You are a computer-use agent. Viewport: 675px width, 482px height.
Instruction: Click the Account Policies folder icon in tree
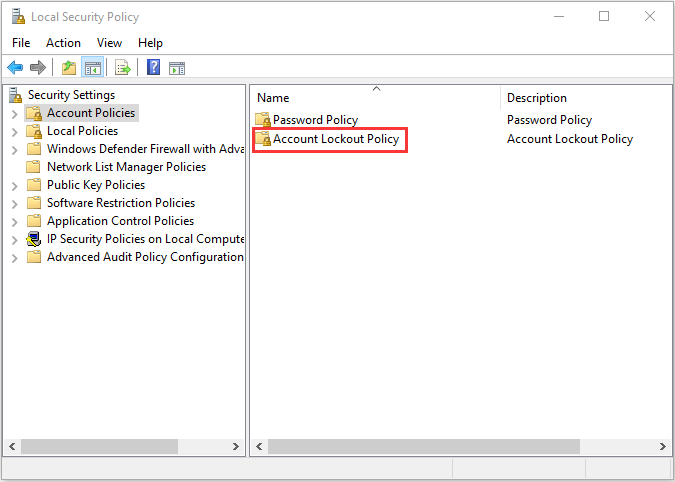[x=34, y=114]
